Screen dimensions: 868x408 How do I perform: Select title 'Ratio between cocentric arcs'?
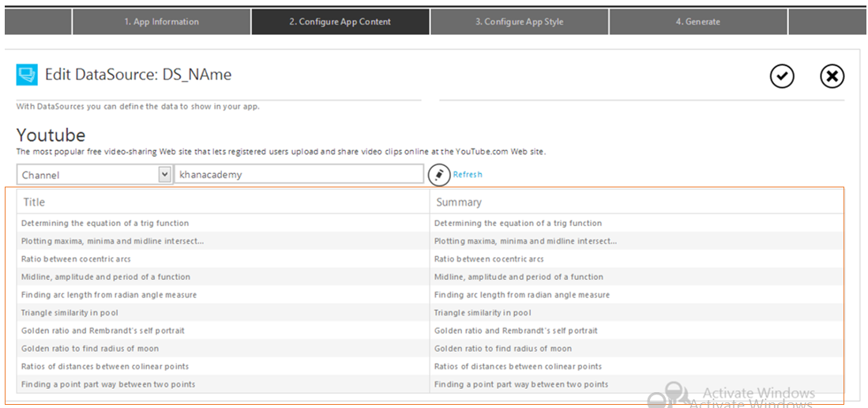(x=76, y=259)
